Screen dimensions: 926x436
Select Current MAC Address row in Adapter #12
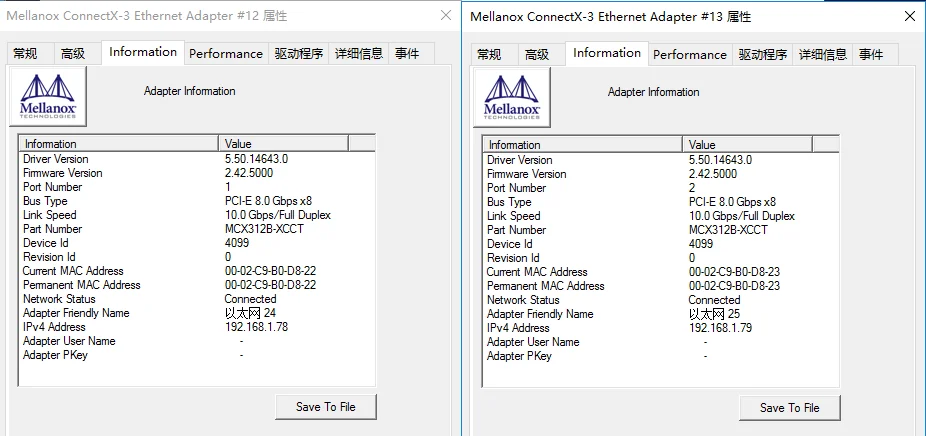coord(197,271)
